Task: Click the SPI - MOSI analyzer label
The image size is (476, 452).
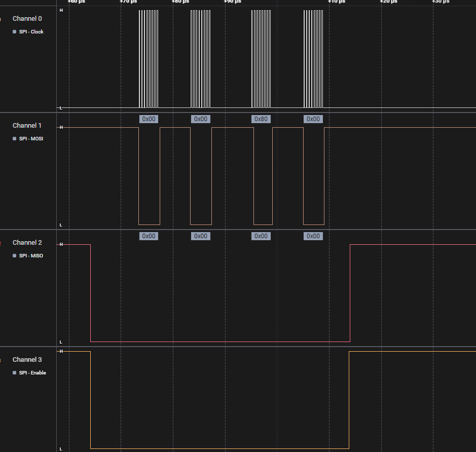Action: [x=31, y=139]
